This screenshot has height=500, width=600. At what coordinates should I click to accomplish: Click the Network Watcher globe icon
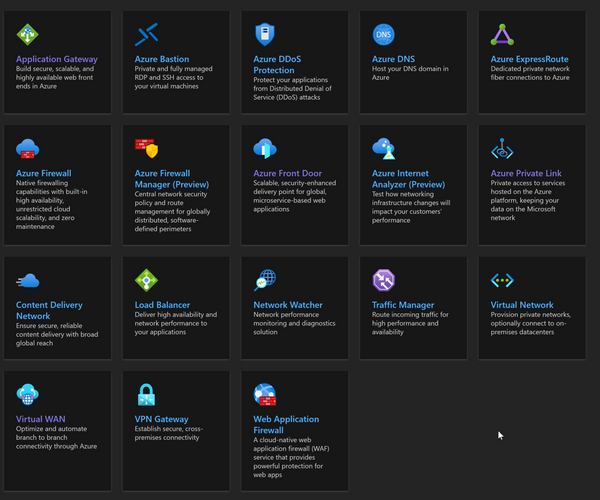point(265,280)
